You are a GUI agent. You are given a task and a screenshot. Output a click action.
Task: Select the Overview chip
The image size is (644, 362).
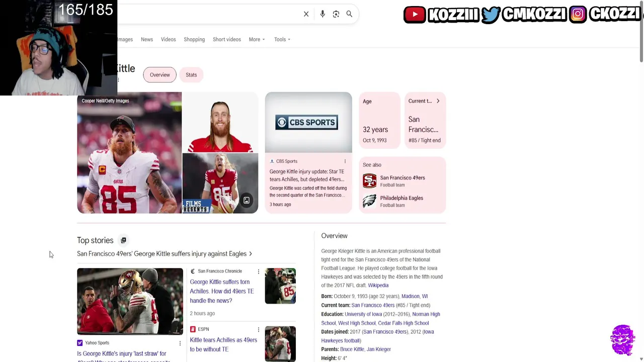point(160,75)
